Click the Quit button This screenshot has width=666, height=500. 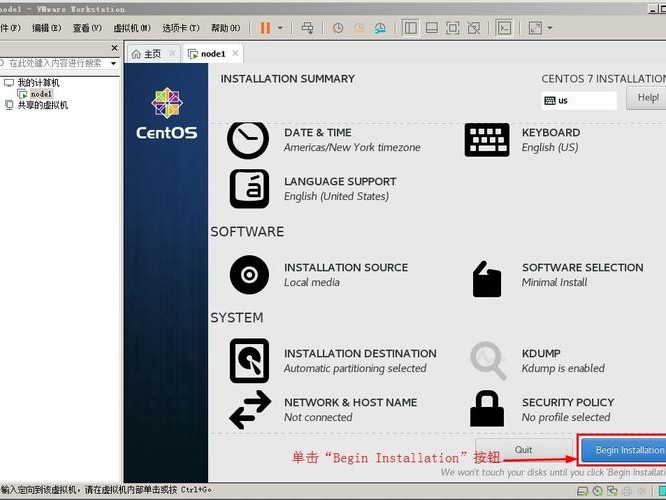pyautogui.click(x=524, y=450)
